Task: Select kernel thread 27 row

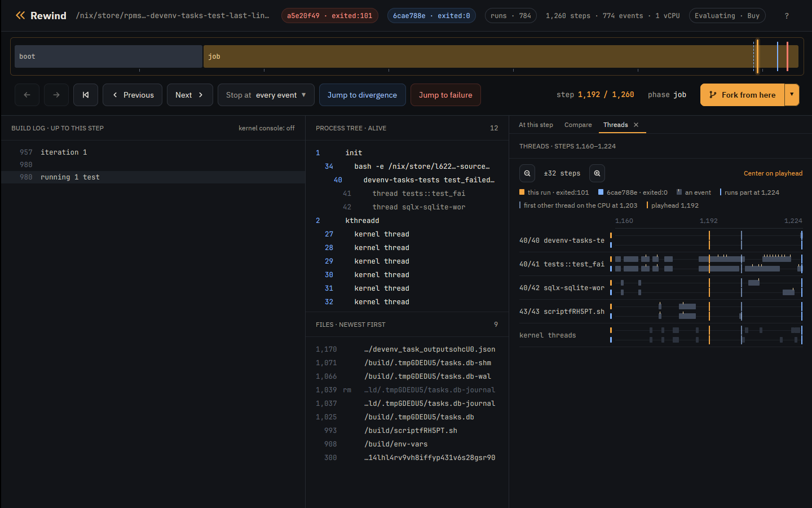Action: [407, 234]
